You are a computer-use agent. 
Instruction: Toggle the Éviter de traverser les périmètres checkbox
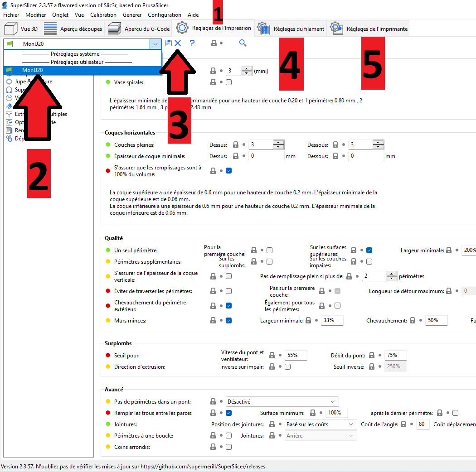[x=229, y=291]
